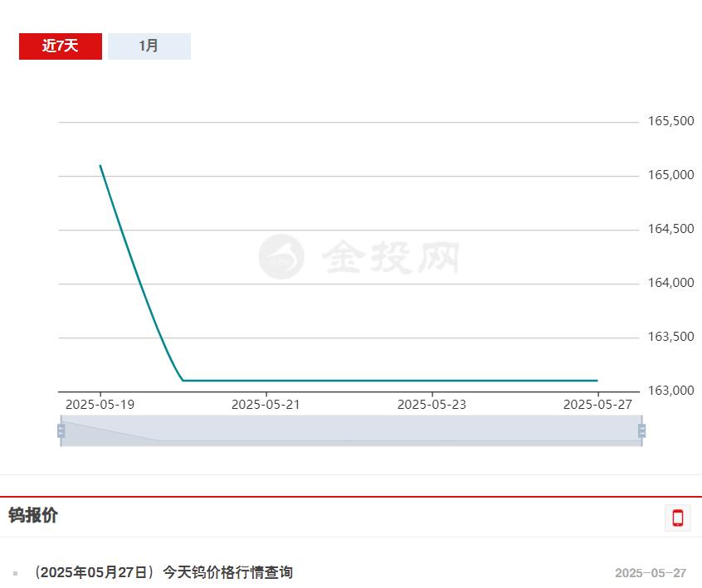The height and width of the screenshot is (588, 702).
Task: Click the right range slider handle
Action: click(642, 431)
